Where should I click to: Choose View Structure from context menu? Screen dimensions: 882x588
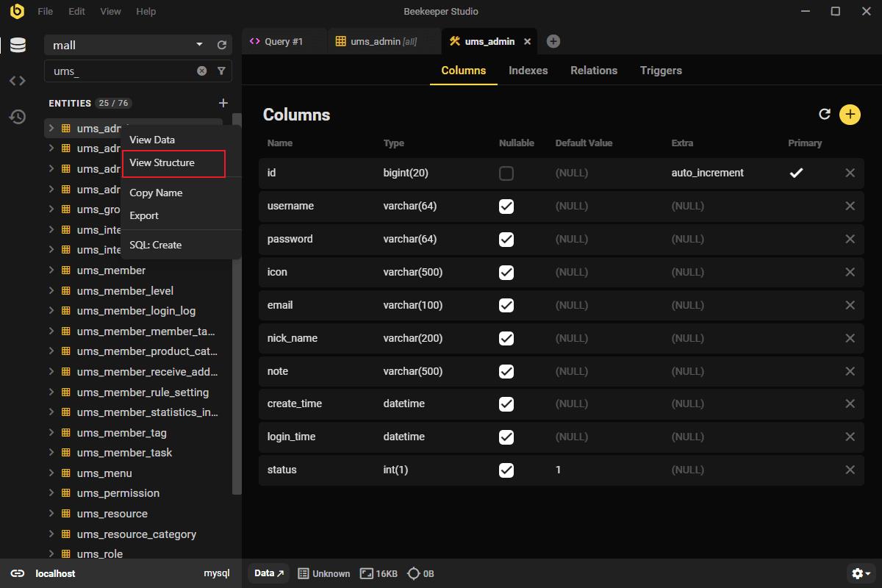click(x=162, y=162)
